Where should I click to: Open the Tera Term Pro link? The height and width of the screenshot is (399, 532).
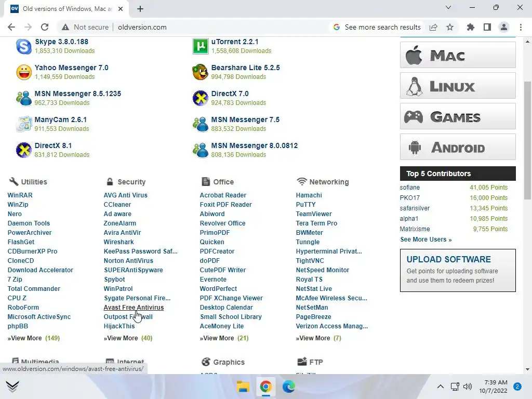click(x=316, y=223)
